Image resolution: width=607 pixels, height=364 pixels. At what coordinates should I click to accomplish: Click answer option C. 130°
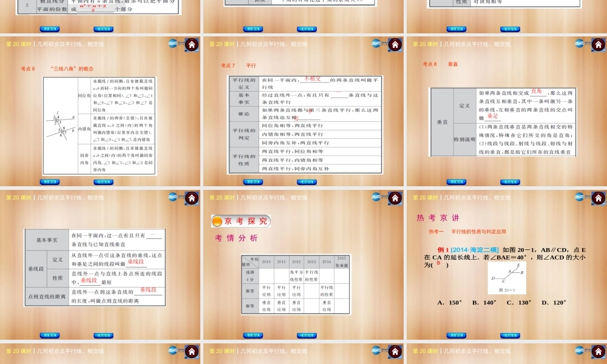[519, 303]
